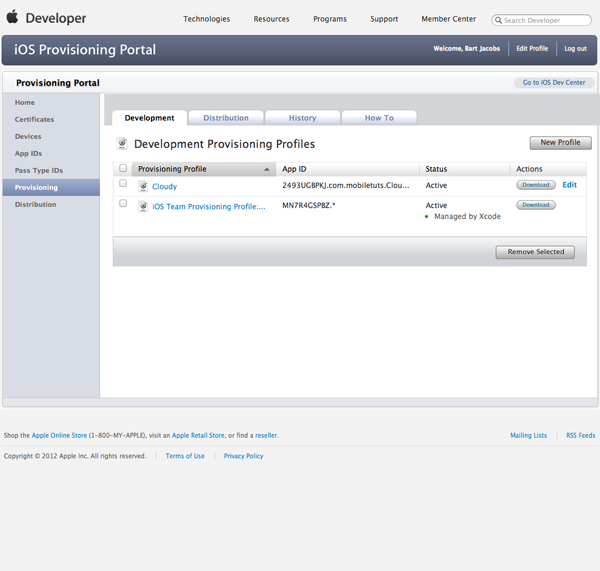Click the MN7R4GSPBZ.* App ID text

click(308, 206)
